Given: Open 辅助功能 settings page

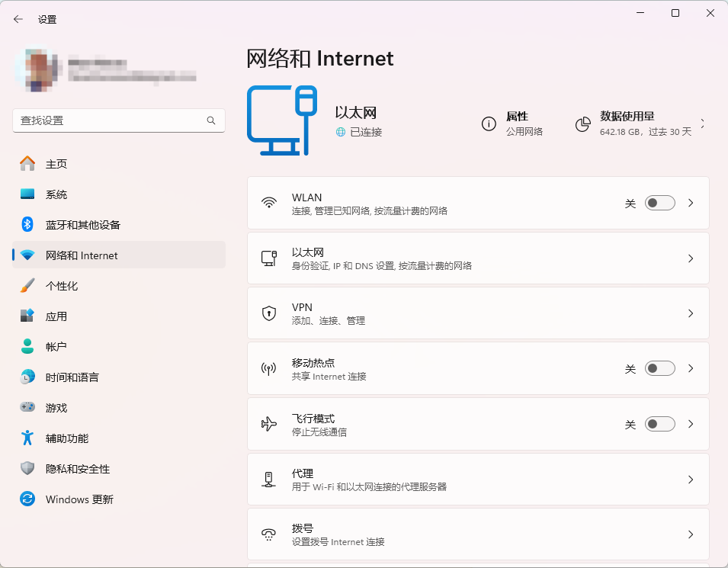Looking at the screenshot, I should (119, 438).
